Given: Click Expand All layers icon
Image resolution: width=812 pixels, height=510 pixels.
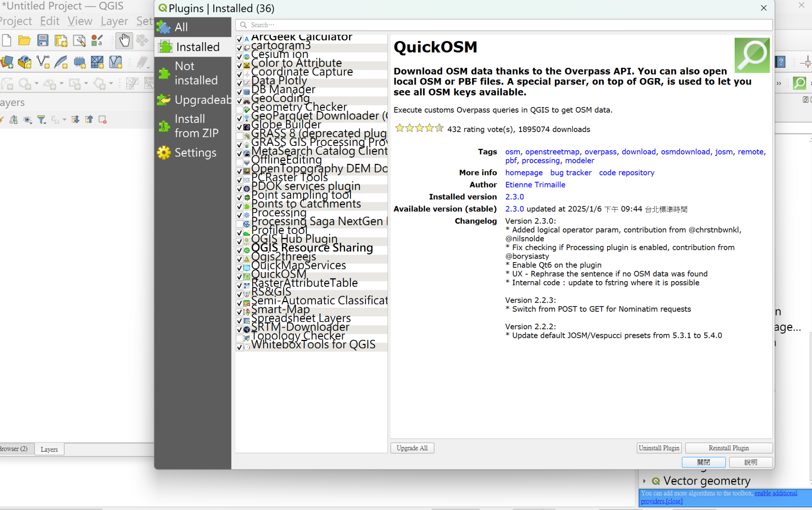Looking at the screenshot, I should [75, 120].
